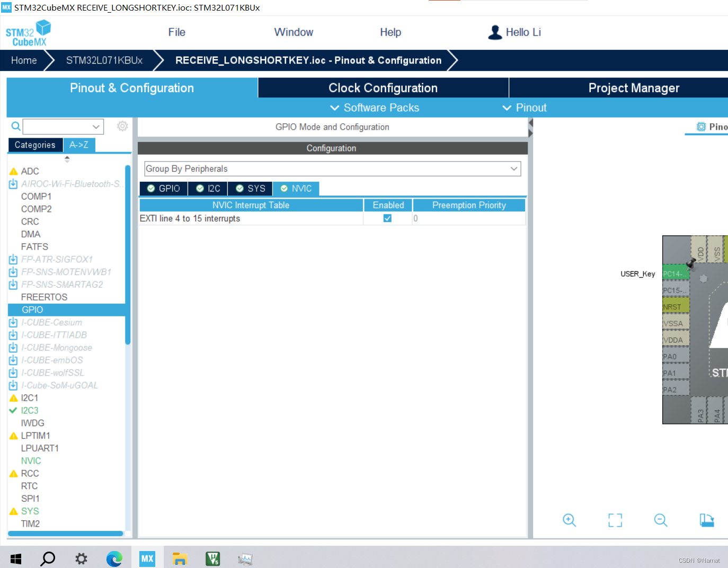The height and width of the screenshot is (568, 728).
Task: Open the Group By Peripherals dropdown
Action: pyautogui.click(x=333, y=169)
